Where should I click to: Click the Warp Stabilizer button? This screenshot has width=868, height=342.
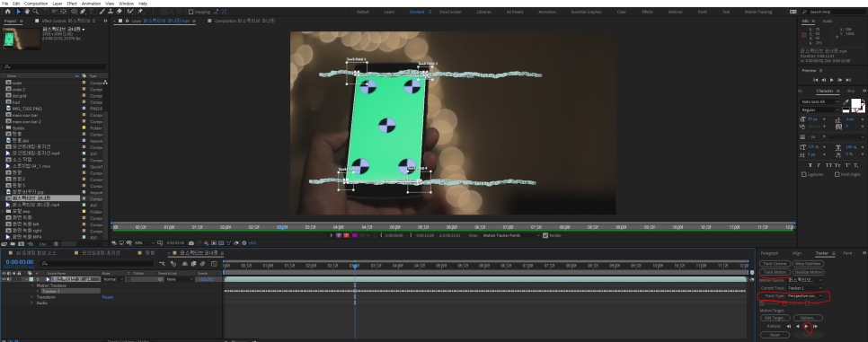808,264
